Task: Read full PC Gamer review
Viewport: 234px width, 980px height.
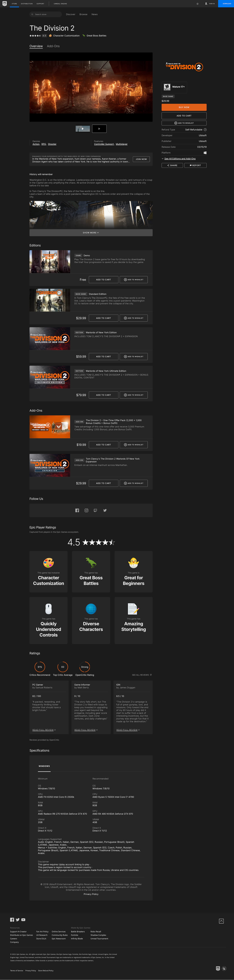Action: click(44, 730)
